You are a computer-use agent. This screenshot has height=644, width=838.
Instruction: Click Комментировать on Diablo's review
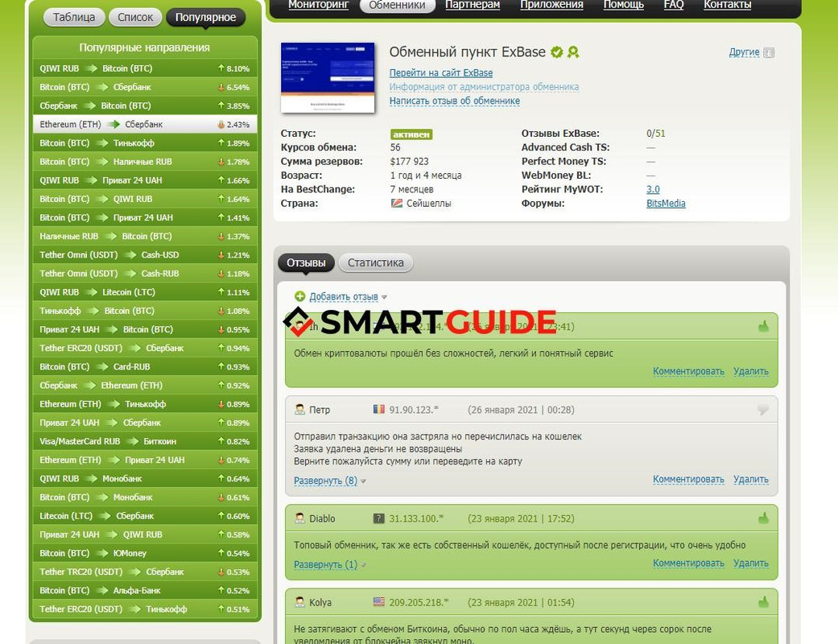click(688, 563)
